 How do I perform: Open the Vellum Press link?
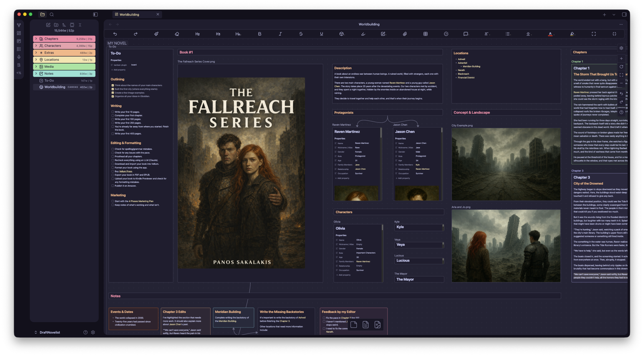click(x=126, y=172)
